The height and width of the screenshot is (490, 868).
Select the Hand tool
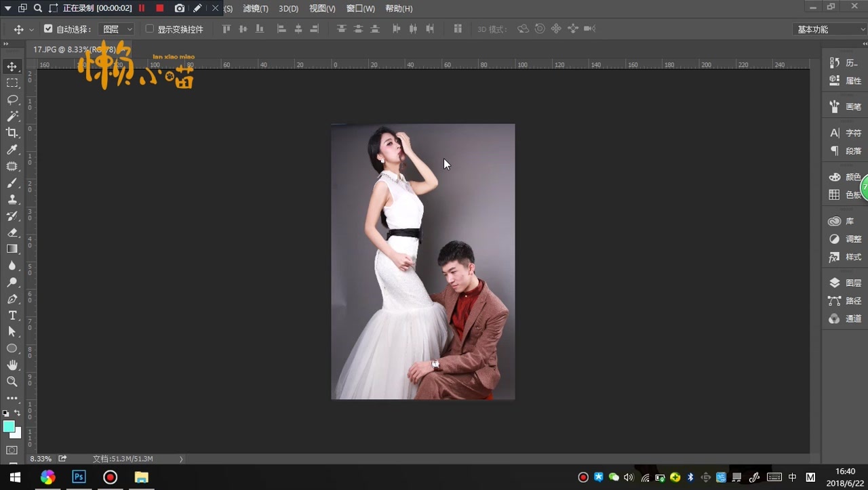point(12,365)
